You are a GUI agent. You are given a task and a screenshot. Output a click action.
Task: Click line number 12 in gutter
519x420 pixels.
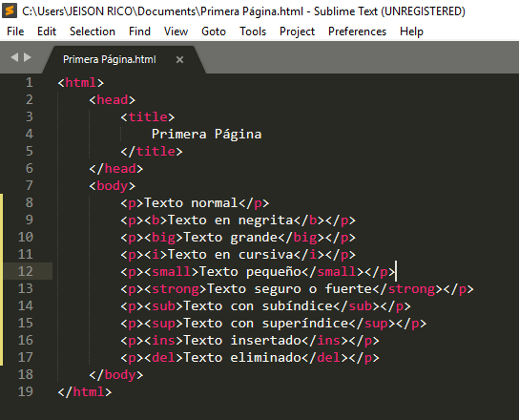tap(26, 271)
